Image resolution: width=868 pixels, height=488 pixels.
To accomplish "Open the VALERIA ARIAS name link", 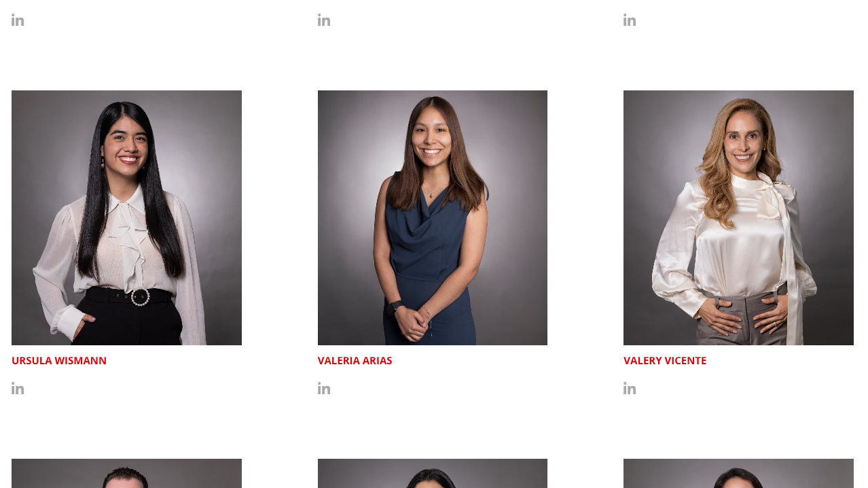I will point(355,361).
